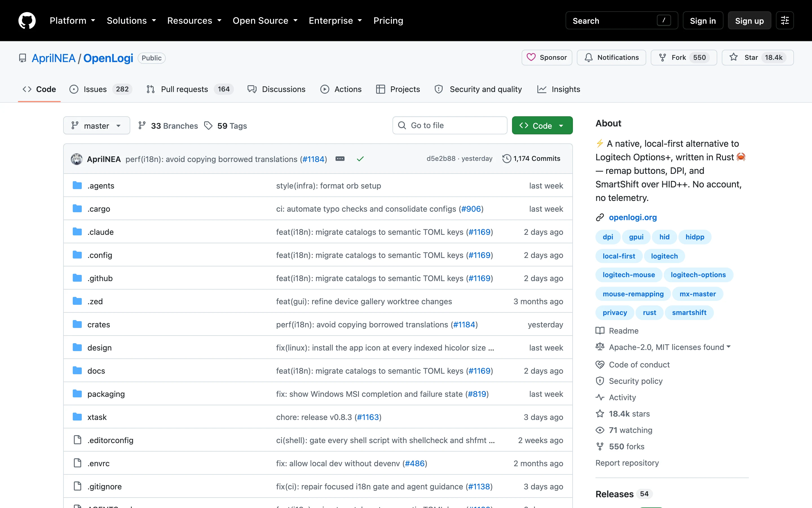
Task: Open the .cargo folder
Action: [x=99, y=209]
